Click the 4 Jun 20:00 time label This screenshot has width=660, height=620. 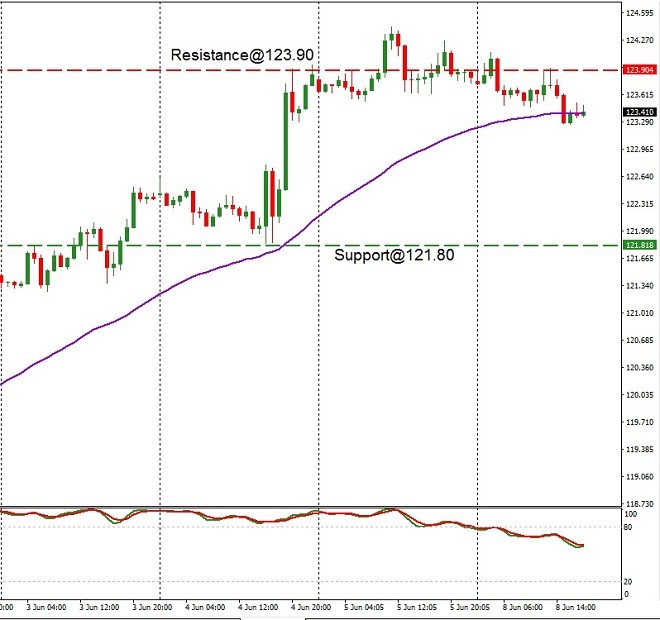tap(311, 607)
